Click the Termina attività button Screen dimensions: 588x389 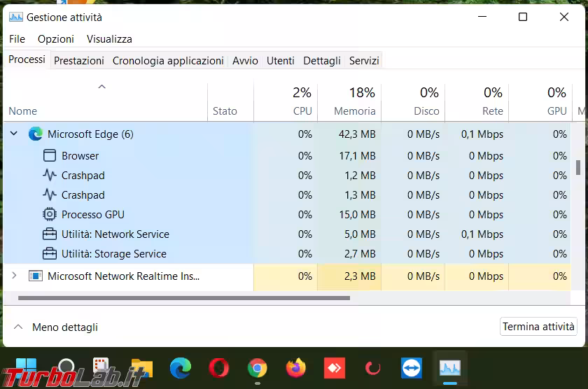538,327
